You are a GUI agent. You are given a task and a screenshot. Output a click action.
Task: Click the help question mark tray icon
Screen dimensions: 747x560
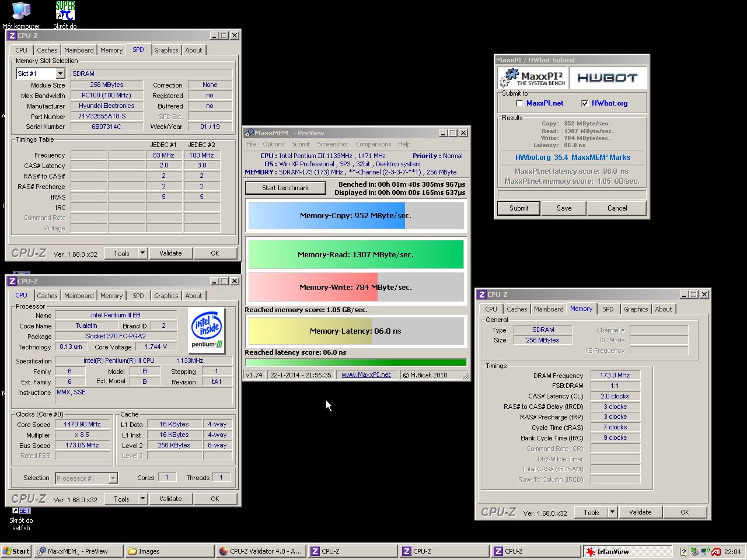(683, 551)
